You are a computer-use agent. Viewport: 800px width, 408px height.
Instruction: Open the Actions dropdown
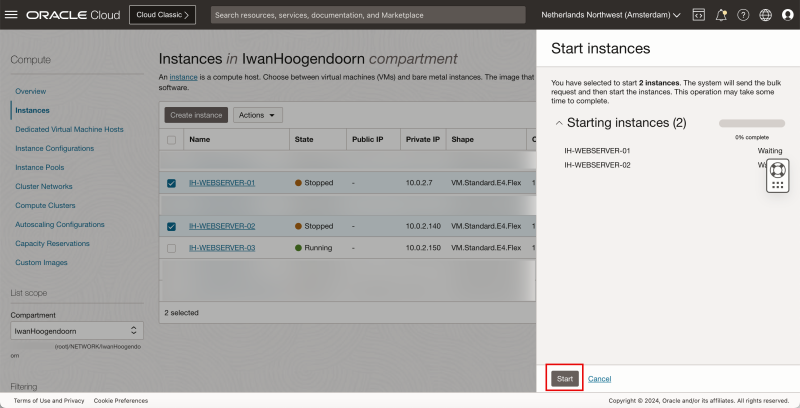(x=258, y=115)
